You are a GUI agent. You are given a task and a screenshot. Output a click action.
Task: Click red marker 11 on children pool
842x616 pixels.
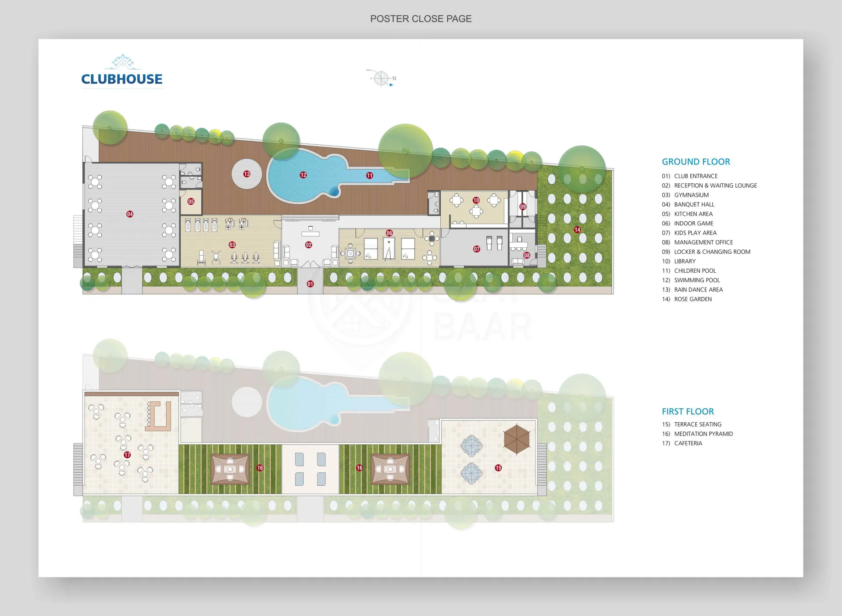pyautogui.click(x=370, y=175)
